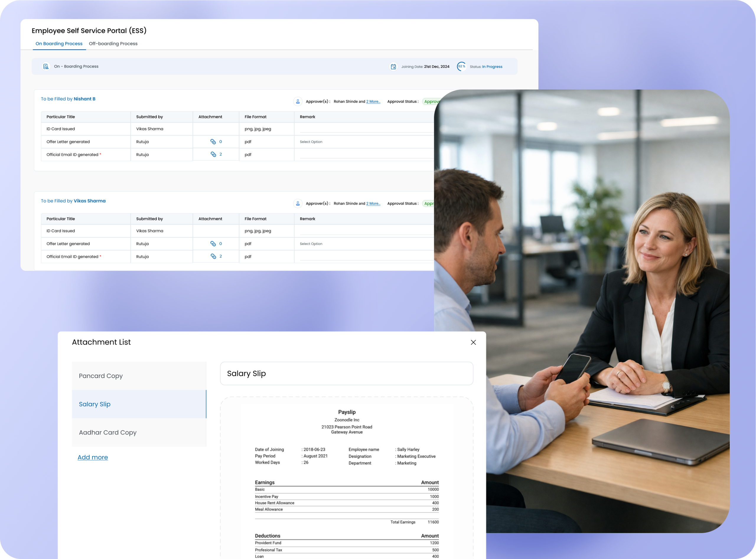Click the Add more attachment link
Screen dimensions: 756x559
click(92, 457)
